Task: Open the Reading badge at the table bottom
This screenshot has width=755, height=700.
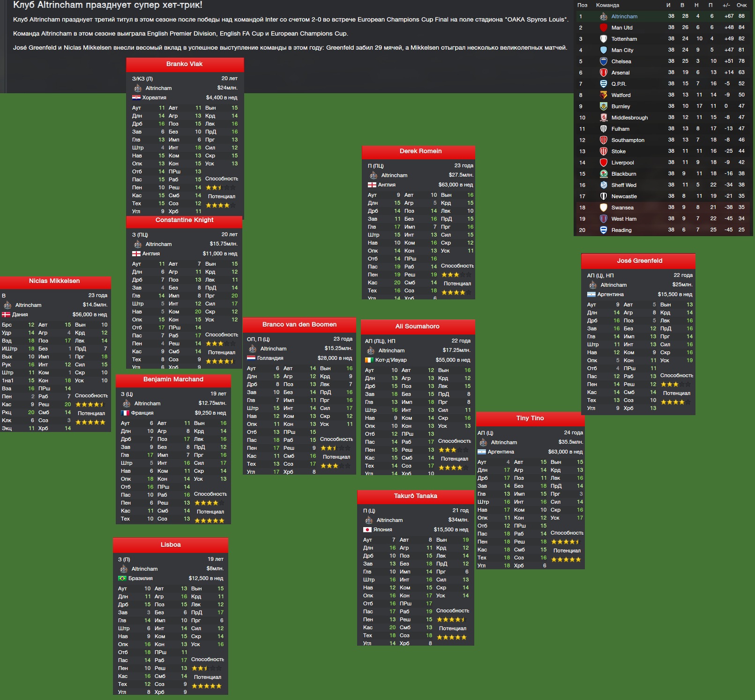Action: (604, 230)
